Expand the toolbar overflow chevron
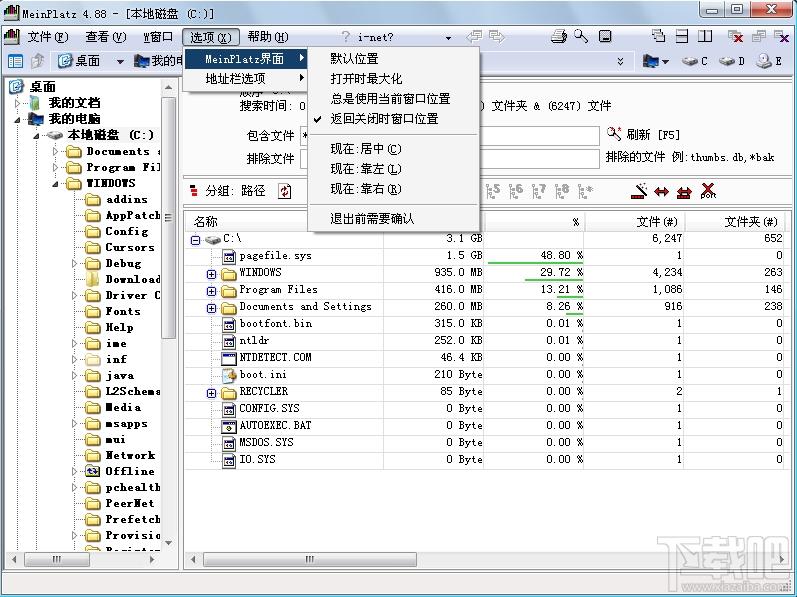Viewport: 797px width, 597px height. click(620, 61)
